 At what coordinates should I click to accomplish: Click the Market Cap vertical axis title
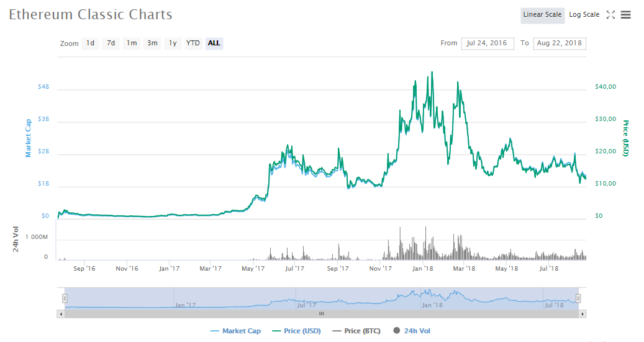pyautogui.click(x=28, y=138)
